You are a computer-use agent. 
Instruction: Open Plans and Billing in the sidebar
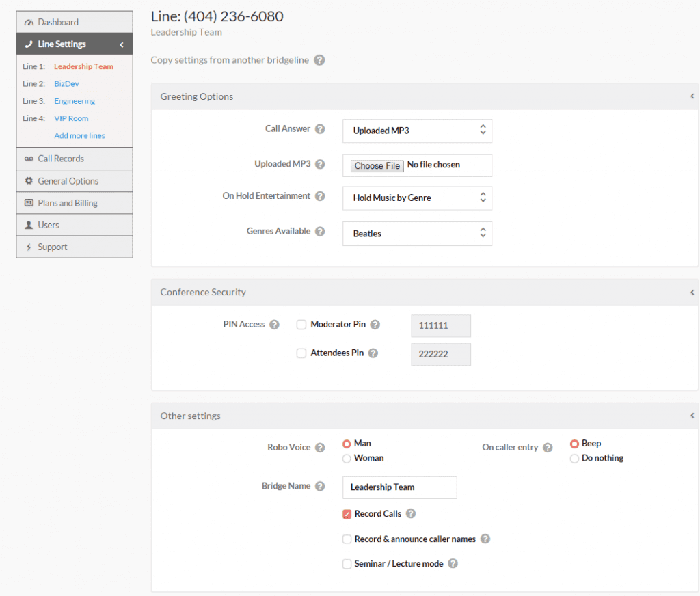tap(75, 203)
